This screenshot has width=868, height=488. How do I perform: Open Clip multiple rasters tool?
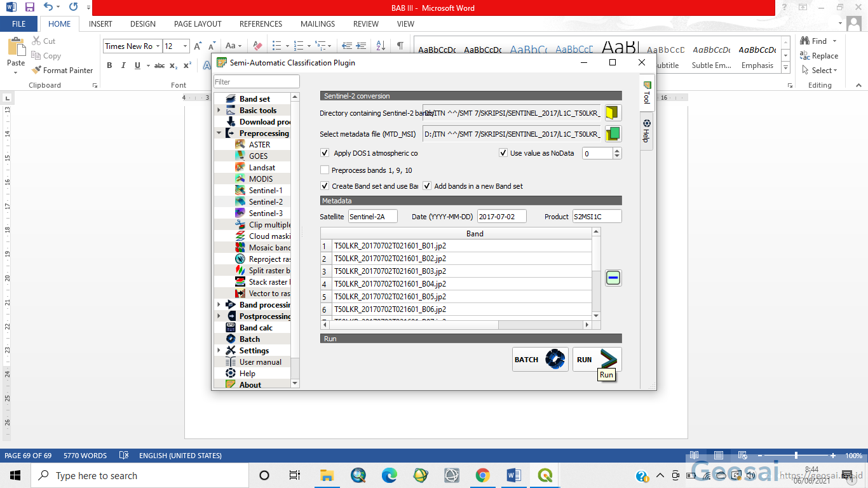[262, 225]
